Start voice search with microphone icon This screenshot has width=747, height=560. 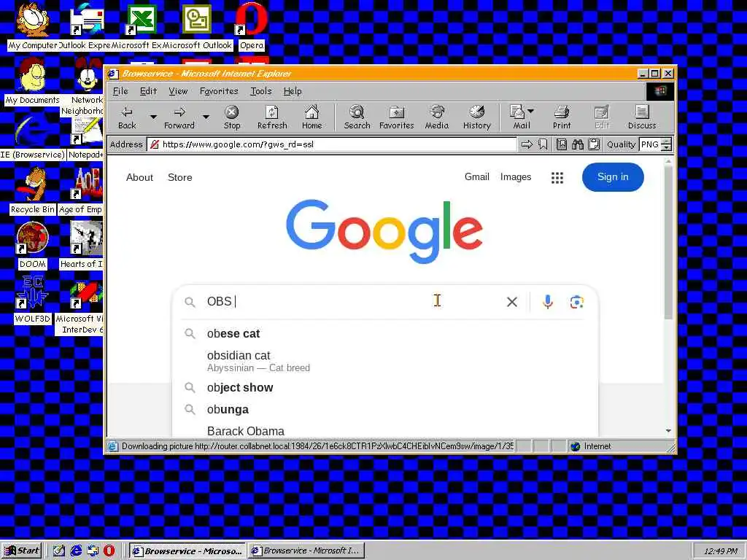click(x=548, y=301)
